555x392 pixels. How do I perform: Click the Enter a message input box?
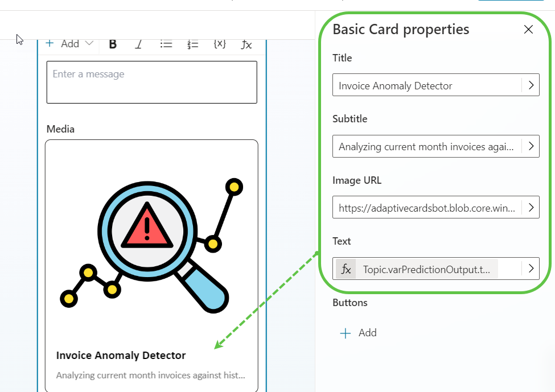pyautogui.click(x=151, y=82)
